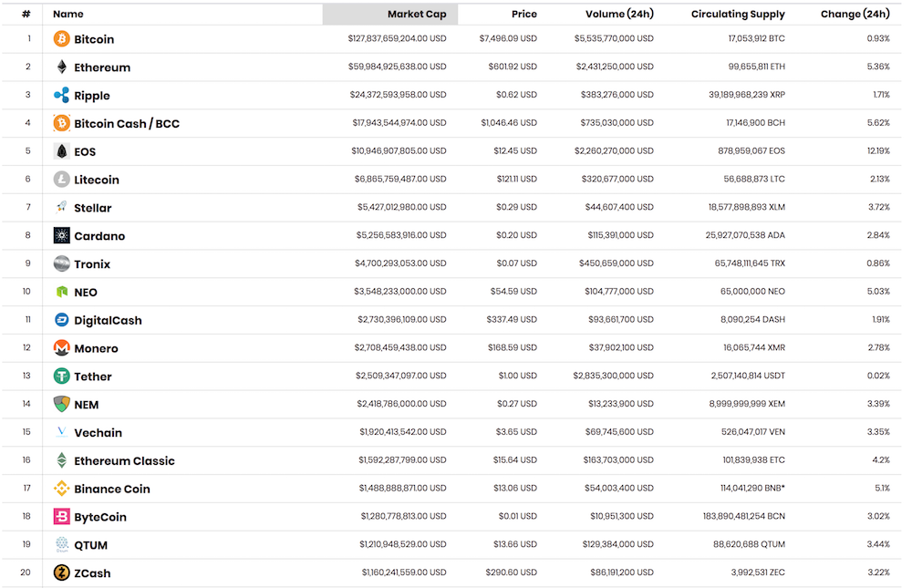Click the Ethereum Classic logo icon
The height and width of the screenshot is (588, 912).
62,460
